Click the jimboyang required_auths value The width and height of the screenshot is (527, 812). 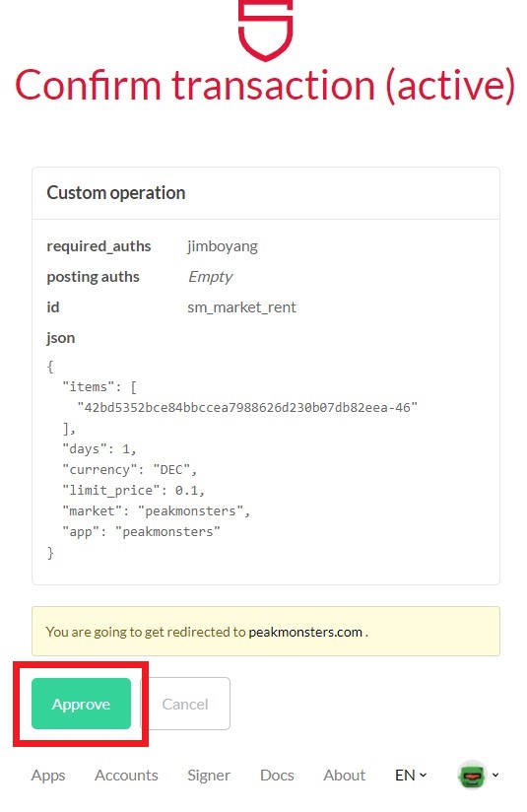(x=223, y=246)
